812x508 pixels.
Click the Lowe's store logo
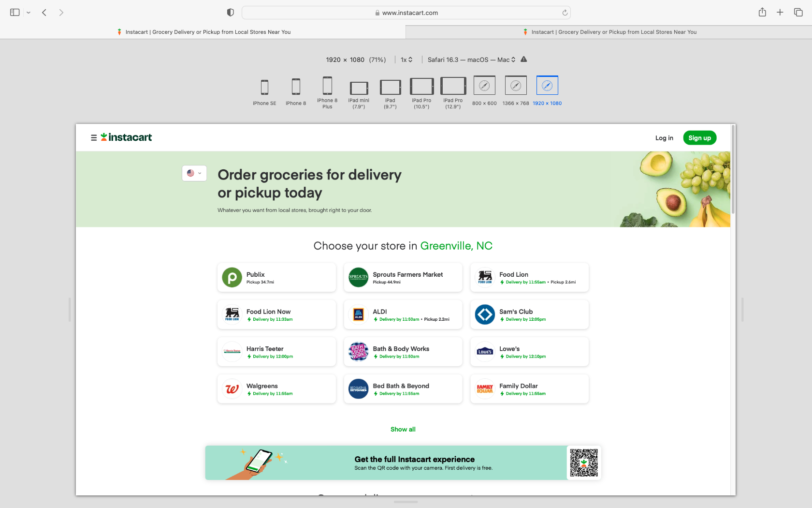[x=485, y=352]
